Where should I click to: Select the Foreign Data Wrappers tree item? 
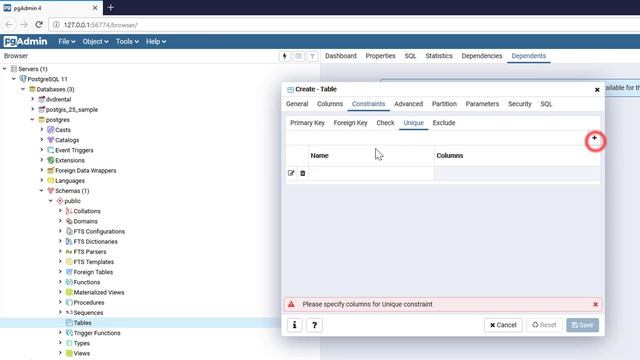86,171
